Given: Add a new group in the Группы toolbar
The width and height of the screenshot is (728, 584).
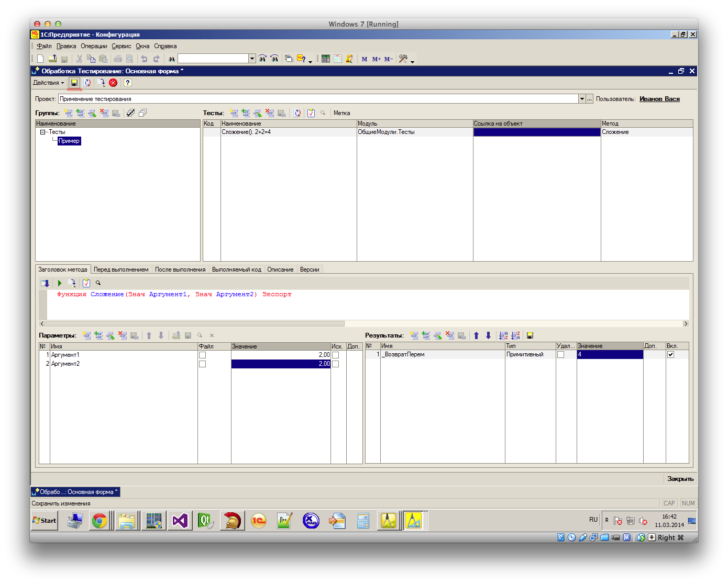Looking at the screenshot, I should (x=69, y=113).
